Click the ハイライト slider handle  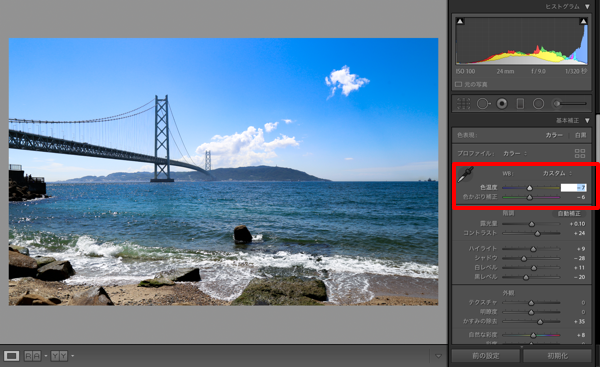pyautogui.click(x=533, y=249)
